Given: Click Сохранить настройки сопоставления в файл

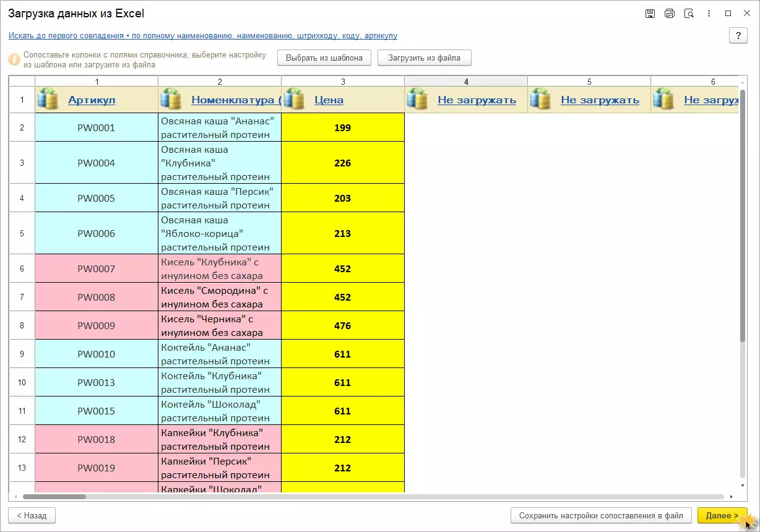Looking at the screenshot, I should click(600, 515).
